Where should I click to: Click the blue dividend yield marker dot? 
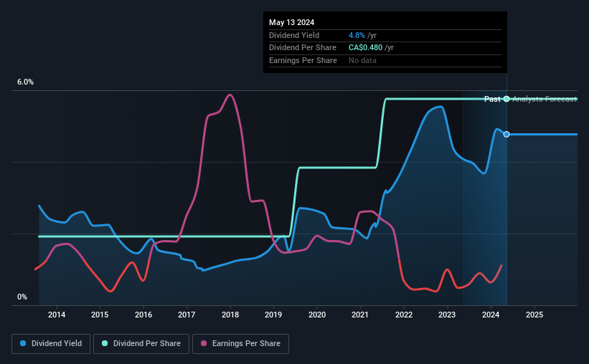click(506, 134)
